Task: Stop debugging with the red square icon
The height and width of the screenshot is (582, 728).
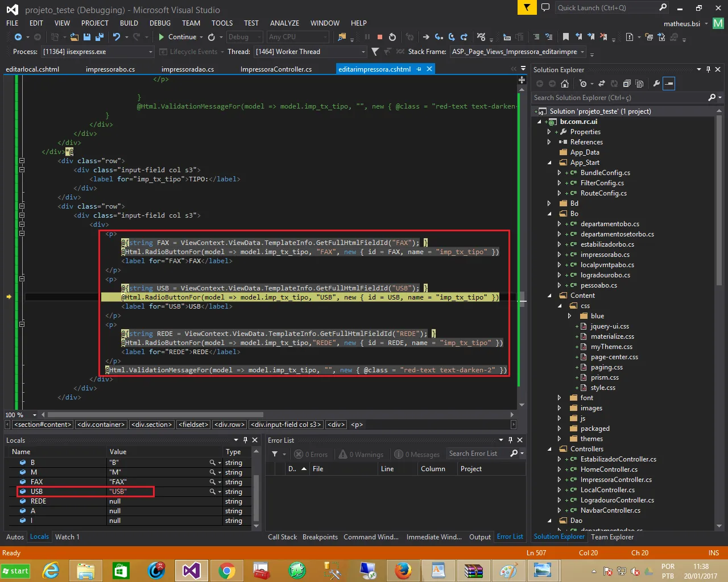Action: point(380,37)
